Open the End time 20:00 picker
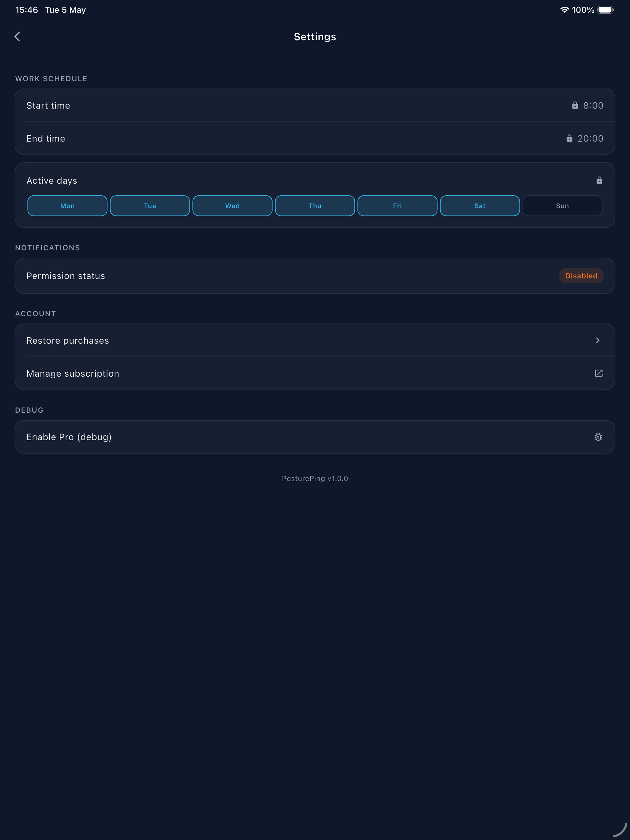The height and width of the screenshot is (840, 630). [x=590, y=139]
